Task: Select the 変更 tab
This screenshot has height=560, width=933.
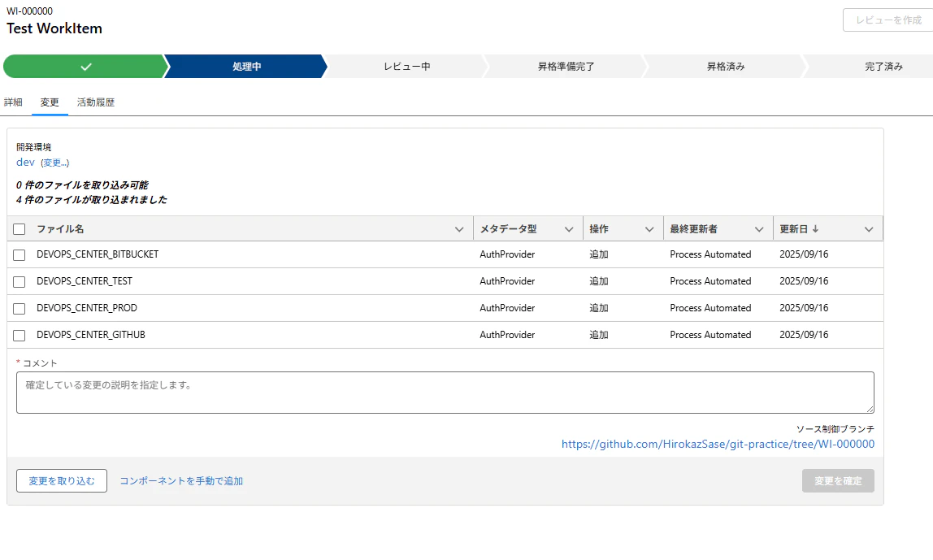Action: [x=50, y=102]
